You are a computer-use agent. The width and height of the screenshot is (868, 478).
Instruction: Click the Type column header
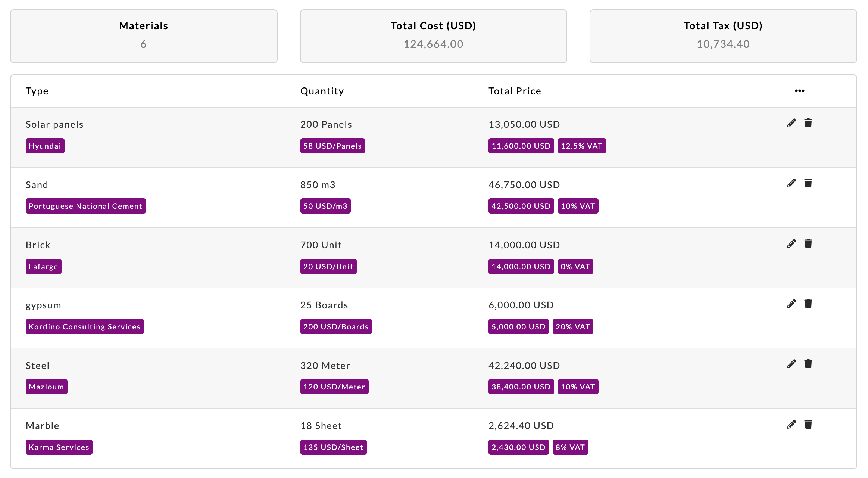37,91
